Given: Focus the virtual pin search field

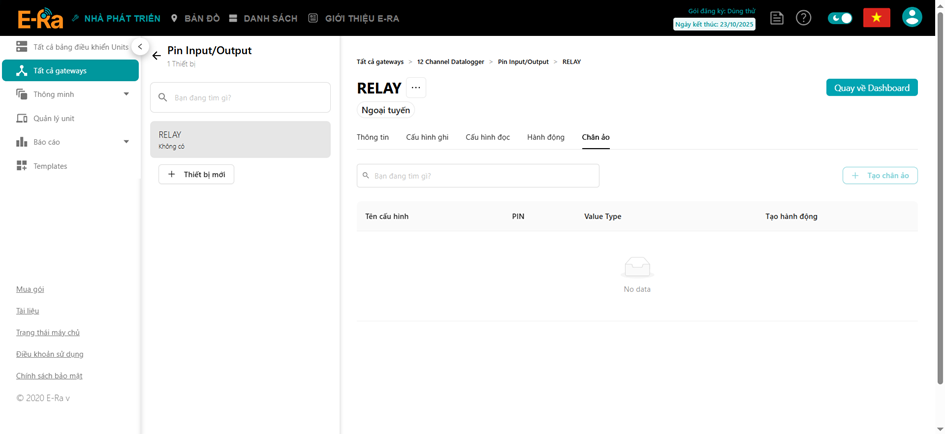Looking at the screenshot, I should pyautogui.click(x=478, y=176).
